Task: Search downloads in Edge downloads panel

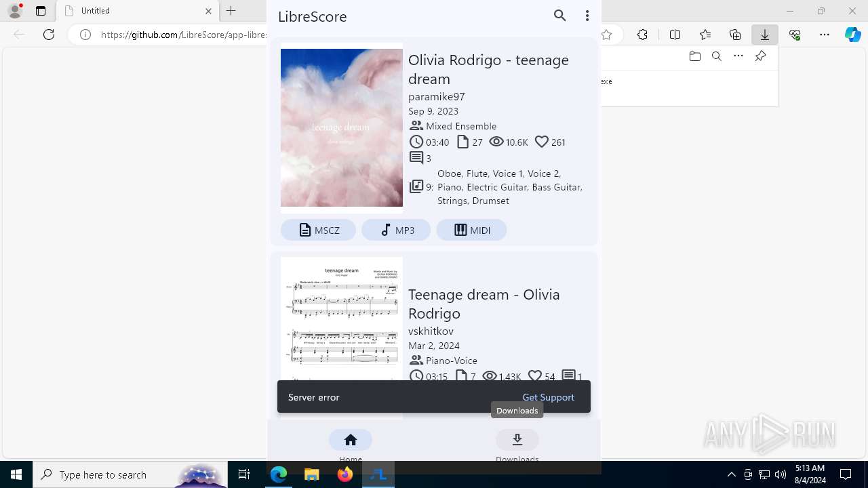Action: [717, 56]
